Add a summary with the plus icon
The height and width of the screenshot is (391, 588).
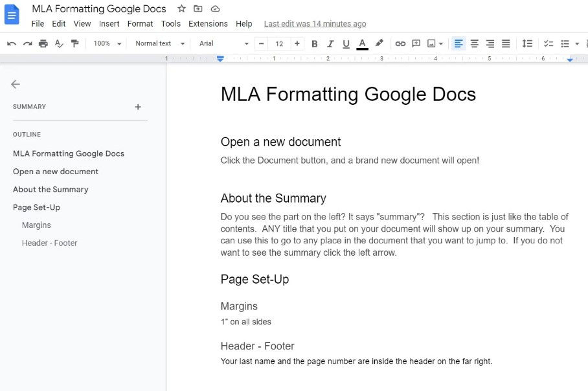pos(138,107)
